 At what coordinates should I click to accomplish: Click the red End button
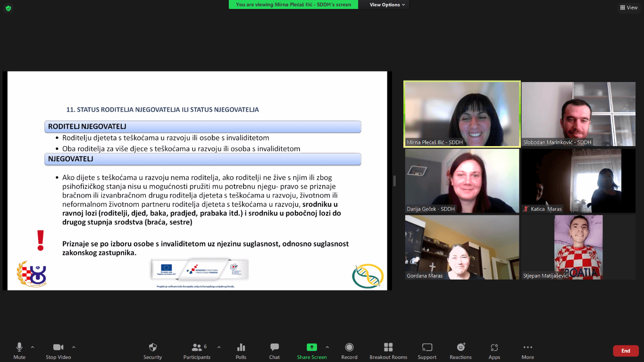pyautogui.click(x=626, y=351)
